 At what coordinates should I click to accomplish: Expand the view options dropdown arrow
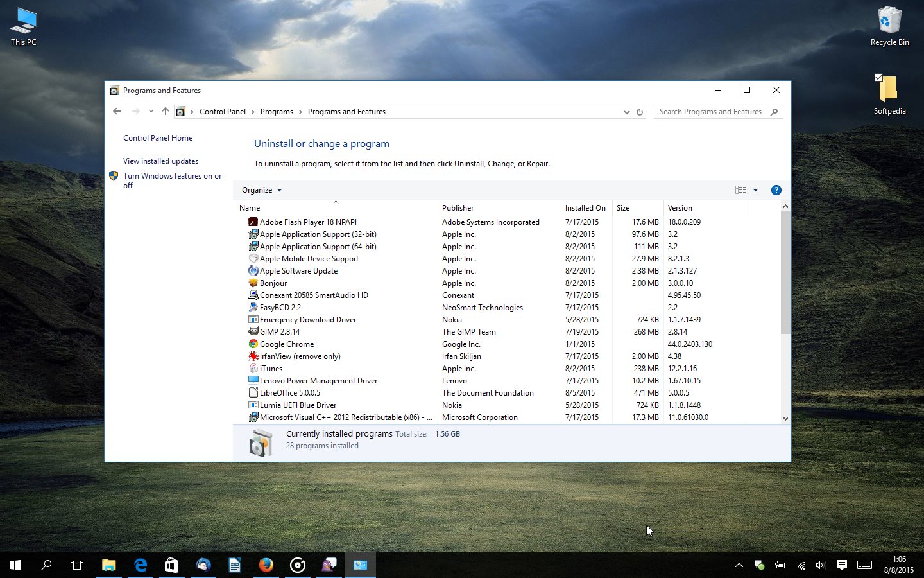point(755,190)
